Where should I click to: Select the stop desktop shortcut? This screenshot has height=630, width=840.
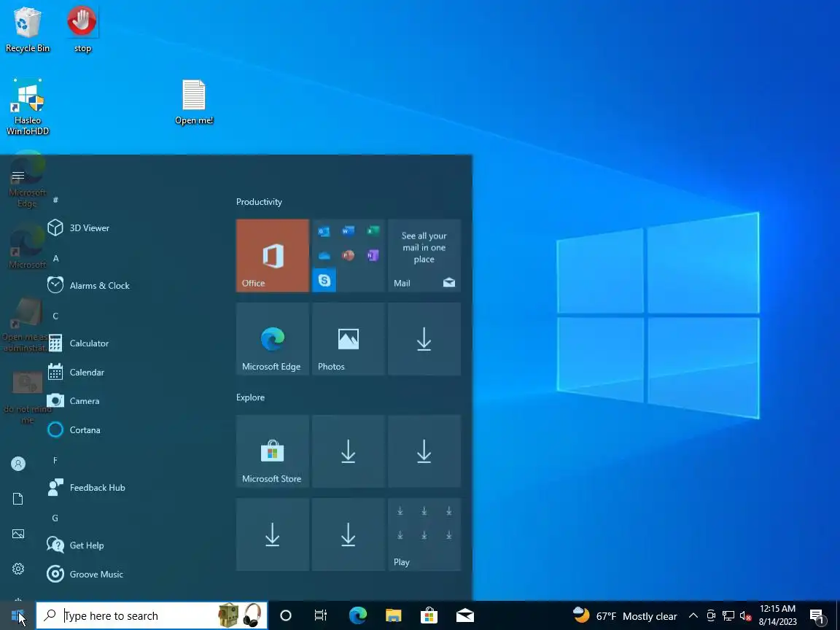coord(82,29)
